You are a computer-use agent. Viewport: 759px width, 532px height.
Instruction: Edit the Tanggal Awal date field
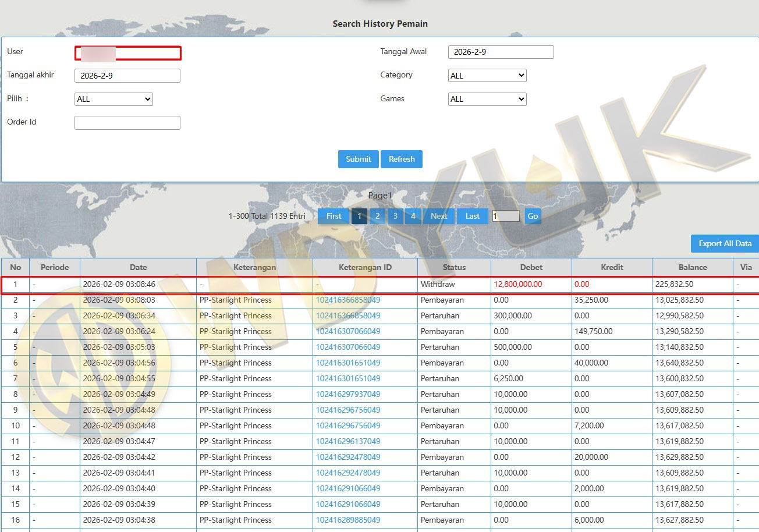(x=501, y=52)
